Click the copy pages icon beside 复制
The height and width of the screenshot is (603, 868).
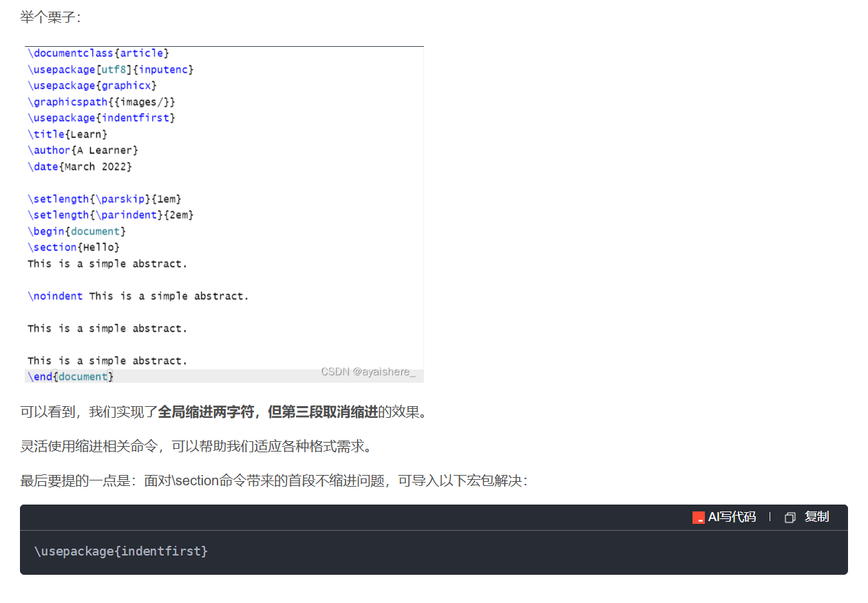790,517
